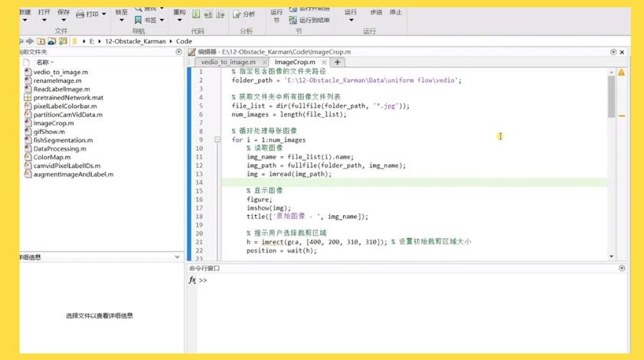
Task: Click the 停止 (Stop) button
Action: click(x=395, y=12)
